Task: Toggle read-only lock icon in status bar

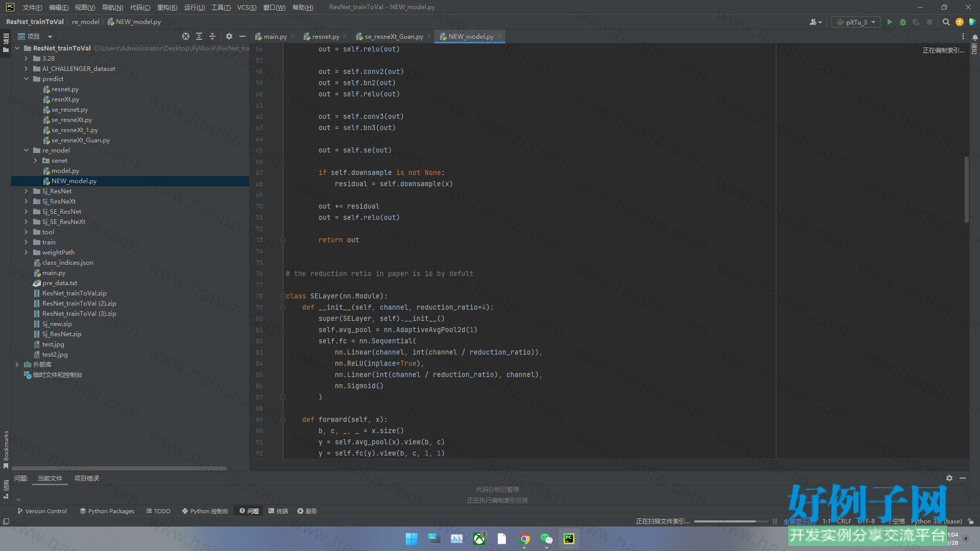Action: click(971, 521)
